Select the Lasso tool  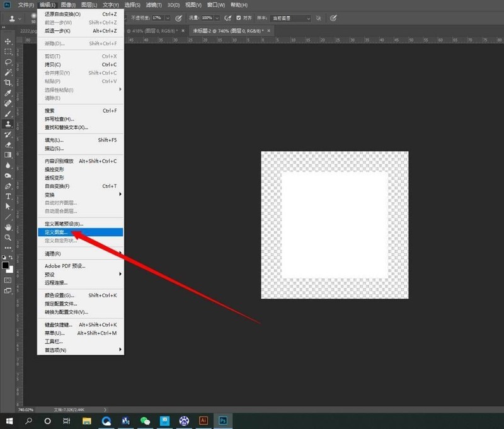pos(8,62)
